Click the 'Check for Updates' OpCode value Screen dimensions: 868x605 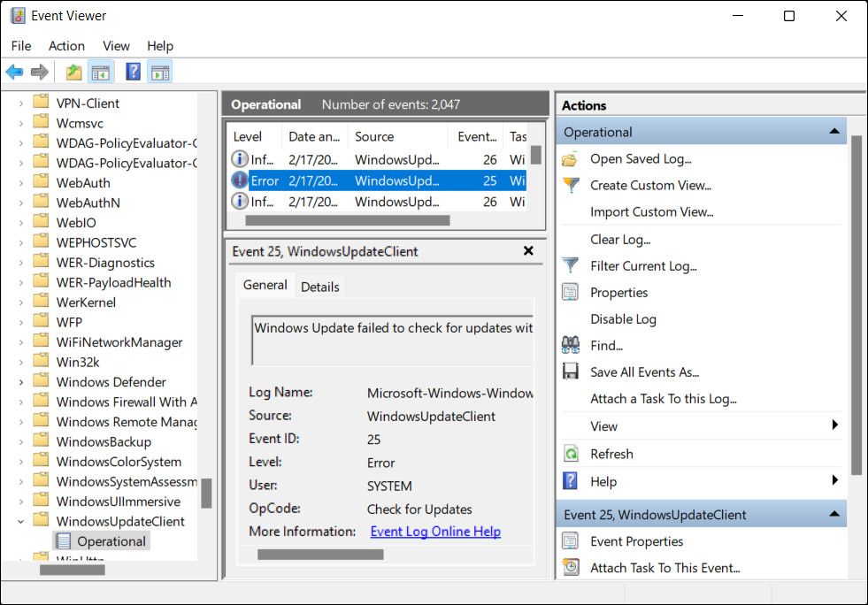point(419,509)
